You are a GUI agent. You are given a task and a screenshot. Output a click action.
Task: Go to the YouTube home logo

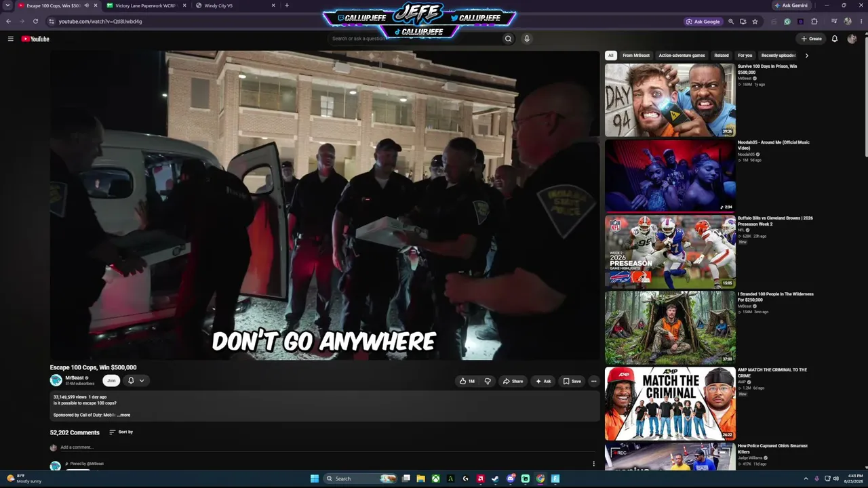coord(35,39)
